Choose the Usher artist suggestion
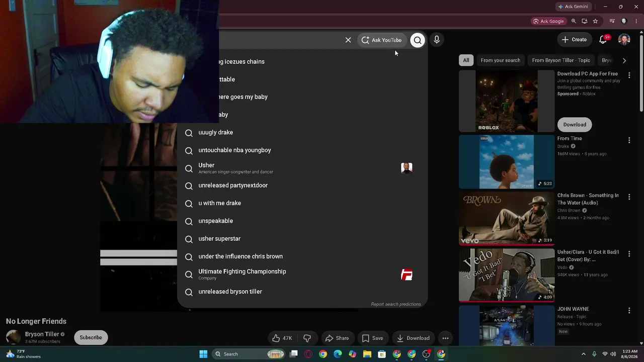Screen dimensions: 644x362 pyautogui.click(x=302, y=168)
